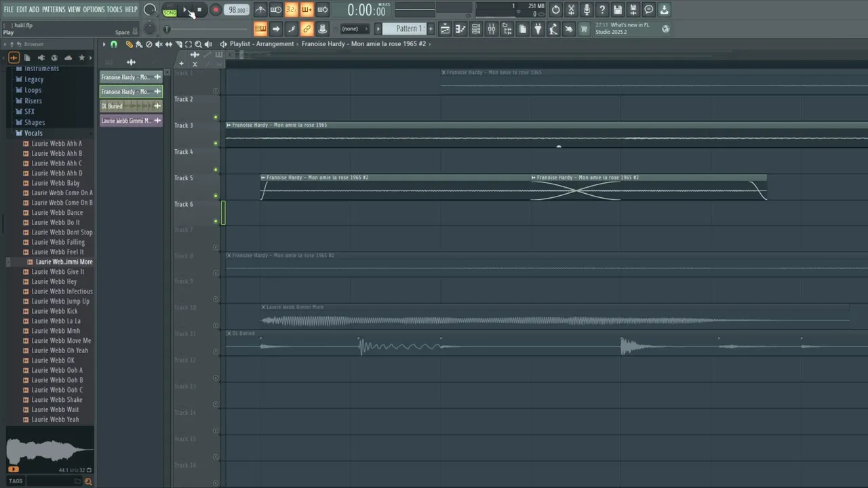Expand the Vocals folder in Browser

pos(33,133)
